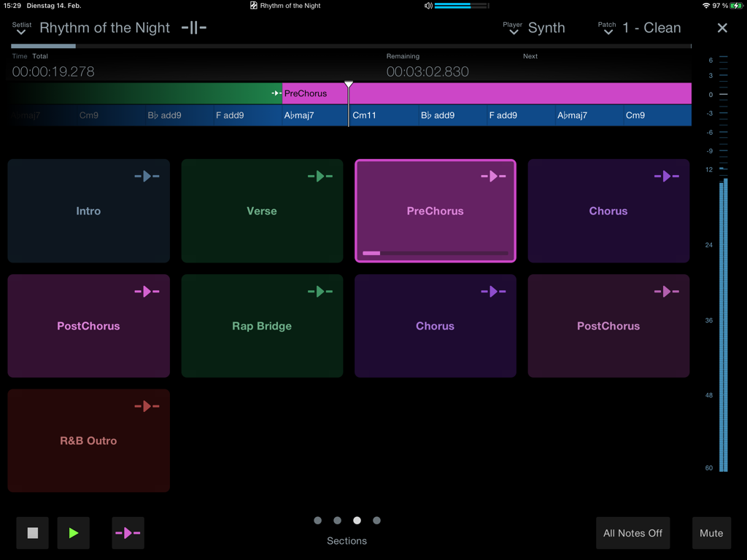The image size is (747, 560).
Task: Click the play arrow on the top-right Chorus pad
Action: [668, 176]
